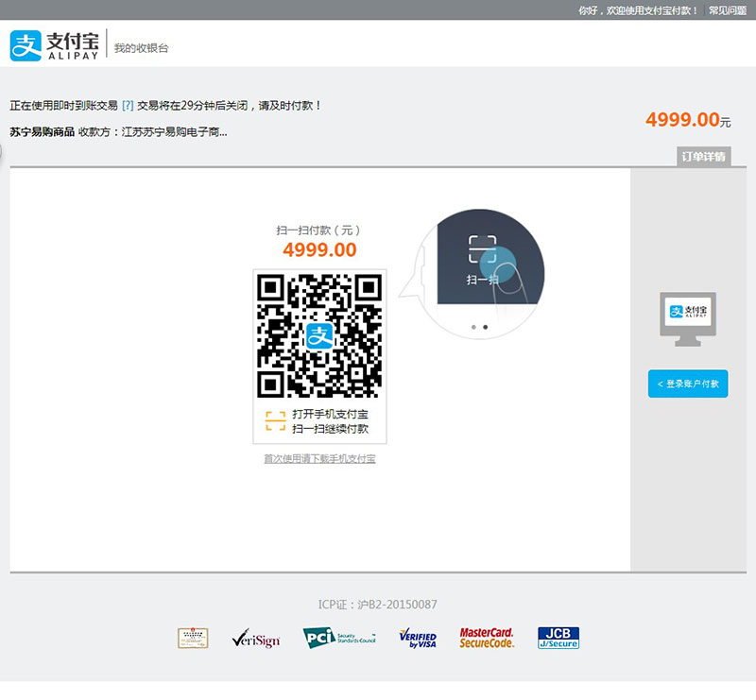This screenshot has width=756, height=700.
Task: Open the 常见问题 FAQ link
Action: point(727,10)
